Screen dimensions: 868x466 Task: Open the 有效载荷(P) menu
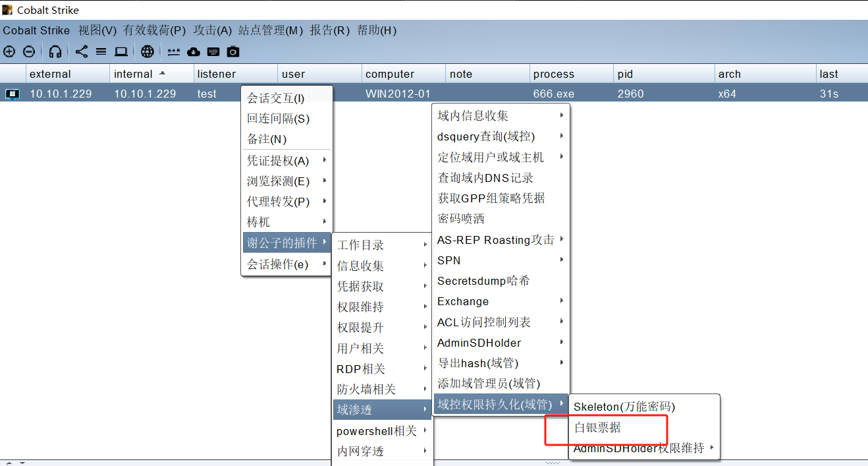(155, 30)
